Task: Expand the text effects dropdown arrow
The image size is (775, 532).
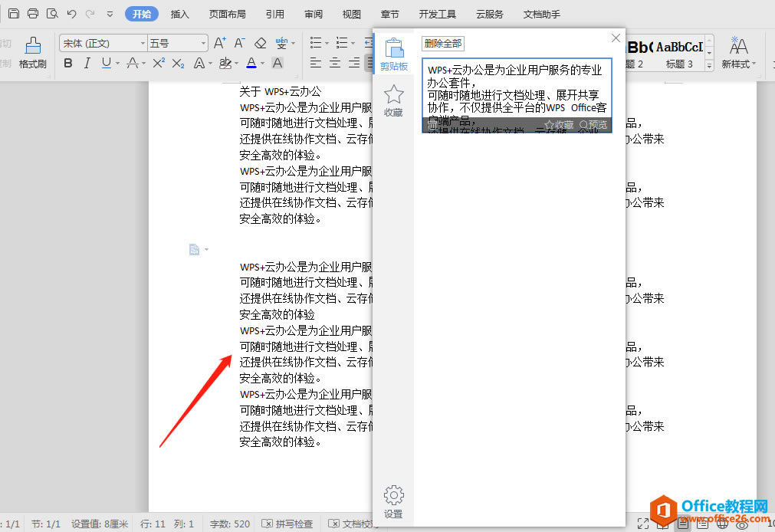Action: (x=211, y=64)
